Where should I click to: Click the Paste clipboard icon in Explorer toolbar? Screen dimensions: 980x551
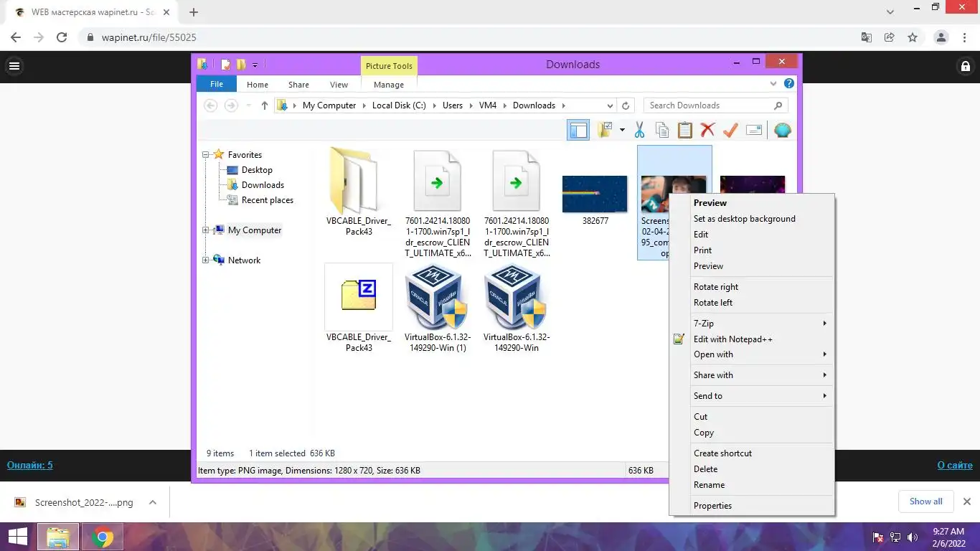[x=685, y=130]
